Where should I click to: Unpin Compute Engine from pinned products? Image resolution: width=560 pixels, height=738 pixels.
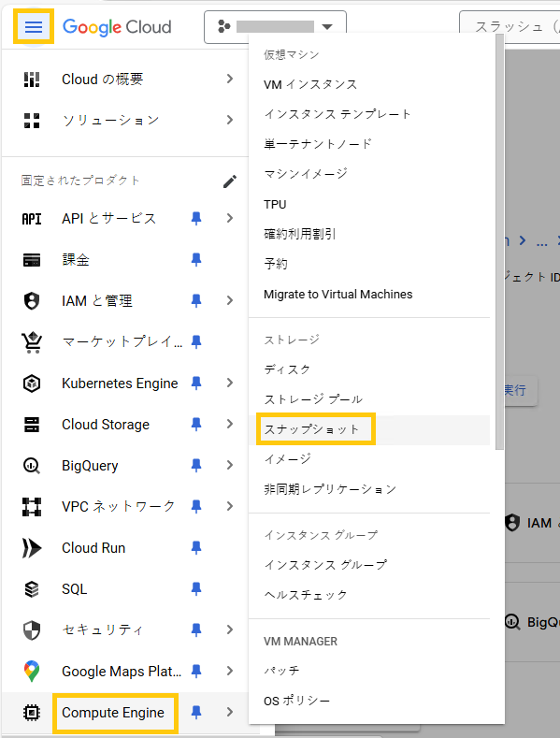click(x=196, y=713)
